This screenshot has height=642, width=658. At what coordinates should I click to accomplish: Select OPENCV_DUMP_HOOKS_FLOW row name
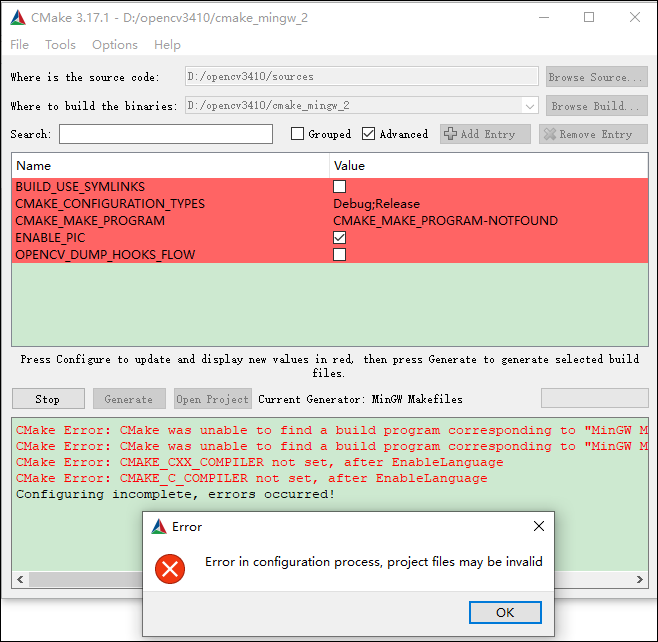[105, 254]
